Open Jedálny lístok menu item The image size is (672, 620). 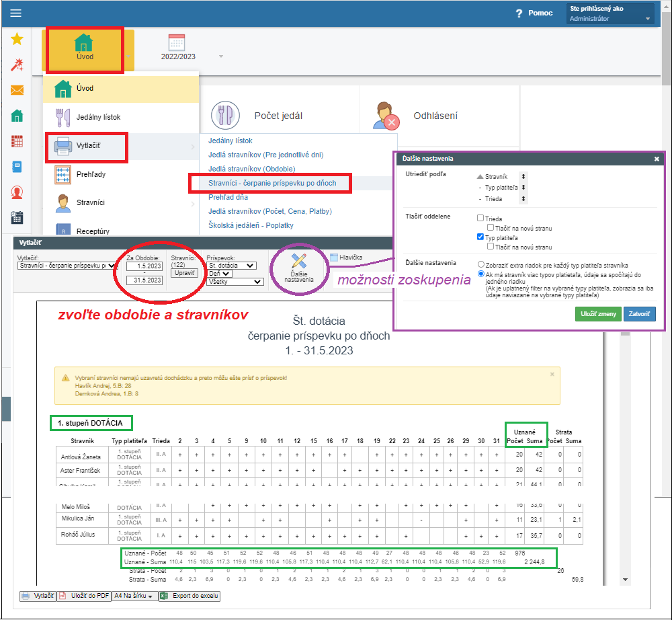121,117
